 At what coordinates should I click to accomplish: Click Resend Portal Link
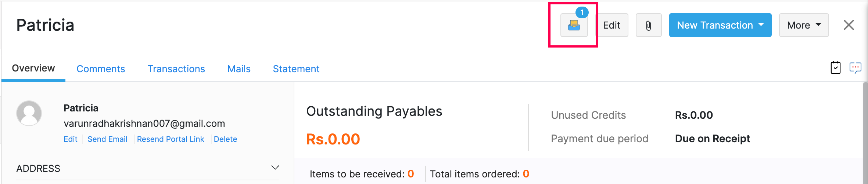(171, 139)
